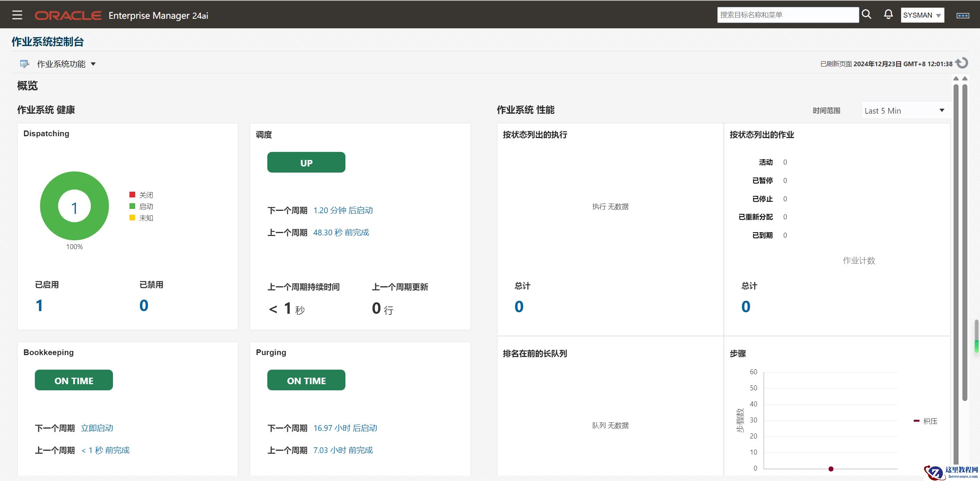Expand the SYSMAN user dropdown

922,15
